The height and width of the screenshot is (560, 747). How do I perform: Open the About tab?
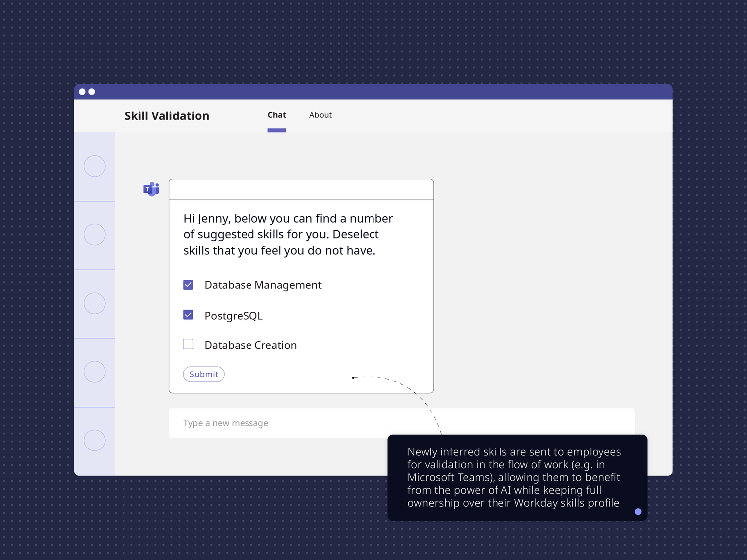coord(320,115)
